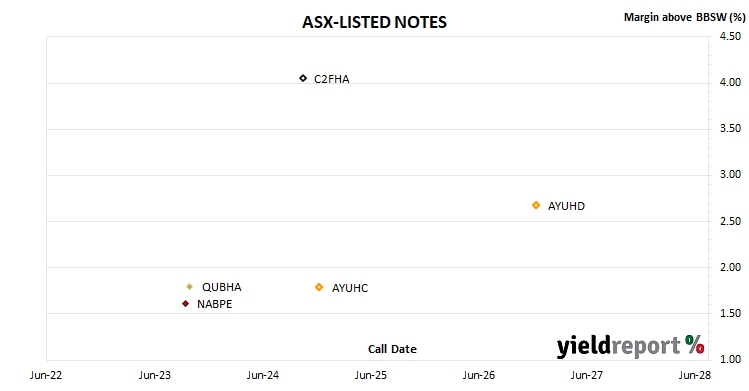
Task: Click the Call Date axis title
Action: tap(392, 349)
